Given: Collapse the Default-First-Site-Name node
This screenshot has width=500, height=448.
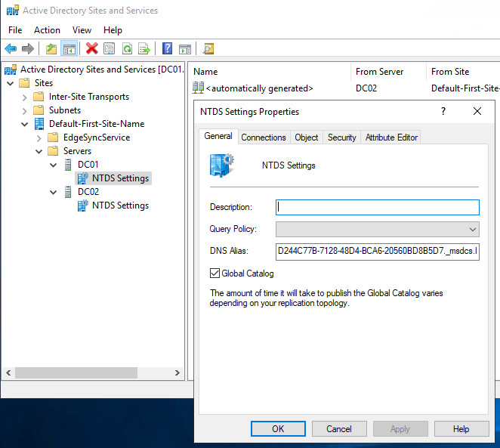Looking at the screenshot, I should pos(25,125).
